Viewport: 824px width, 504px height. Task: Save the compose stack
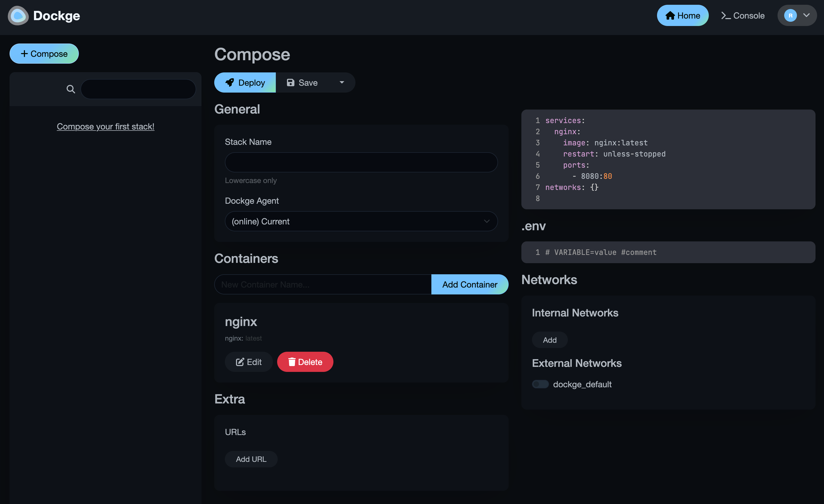(x=302, y=82)
